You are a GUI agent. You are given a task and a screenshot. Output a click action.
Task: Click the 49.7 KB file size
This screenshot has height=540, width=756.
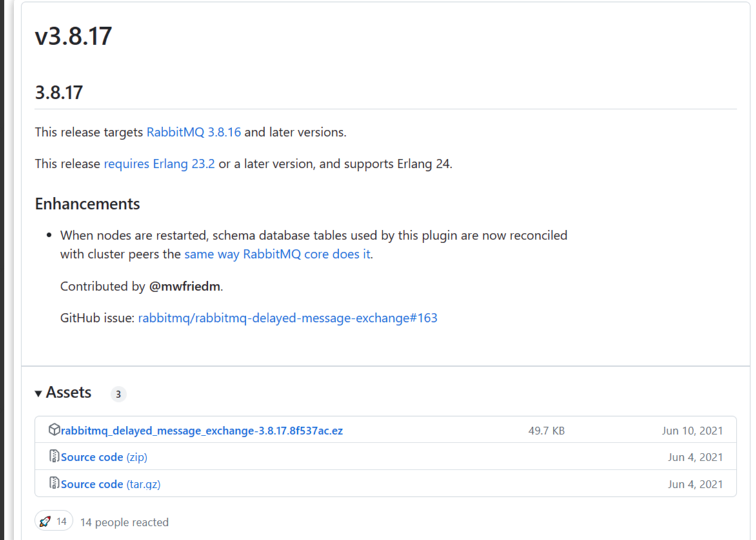546,430
